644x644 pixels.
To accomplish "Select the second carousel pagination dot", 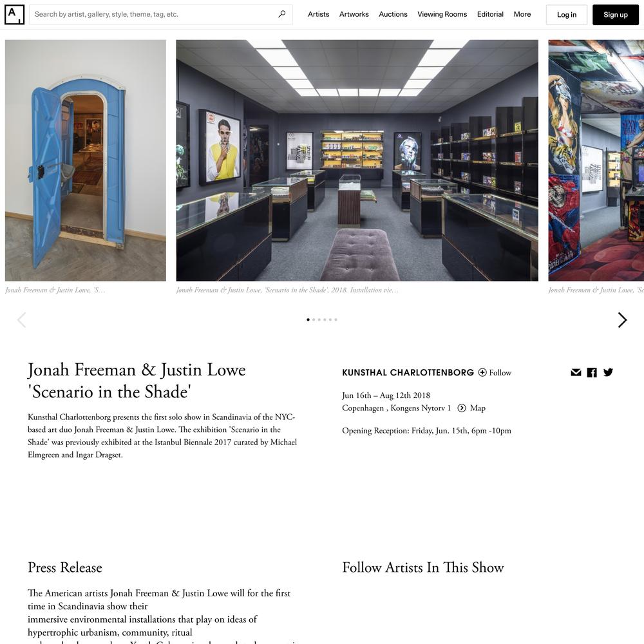I will (314, 319).
